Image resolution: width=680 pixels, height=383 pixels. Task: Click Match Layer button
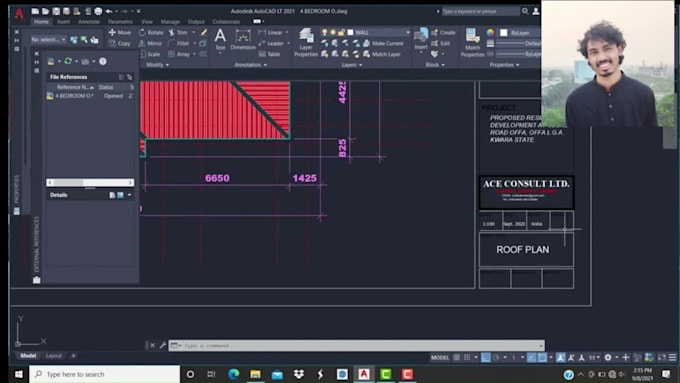382,54
